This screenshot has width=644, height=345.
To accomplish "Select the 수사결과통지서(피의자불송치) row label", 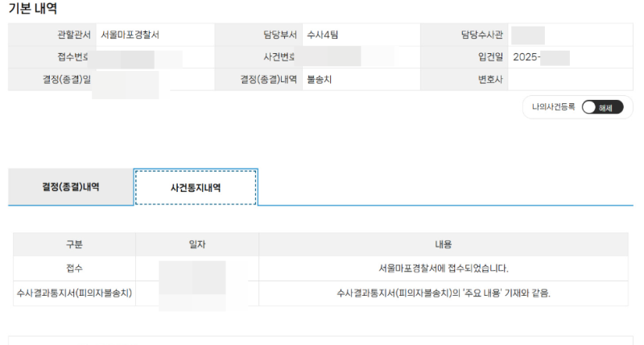I will click(74, 293).
